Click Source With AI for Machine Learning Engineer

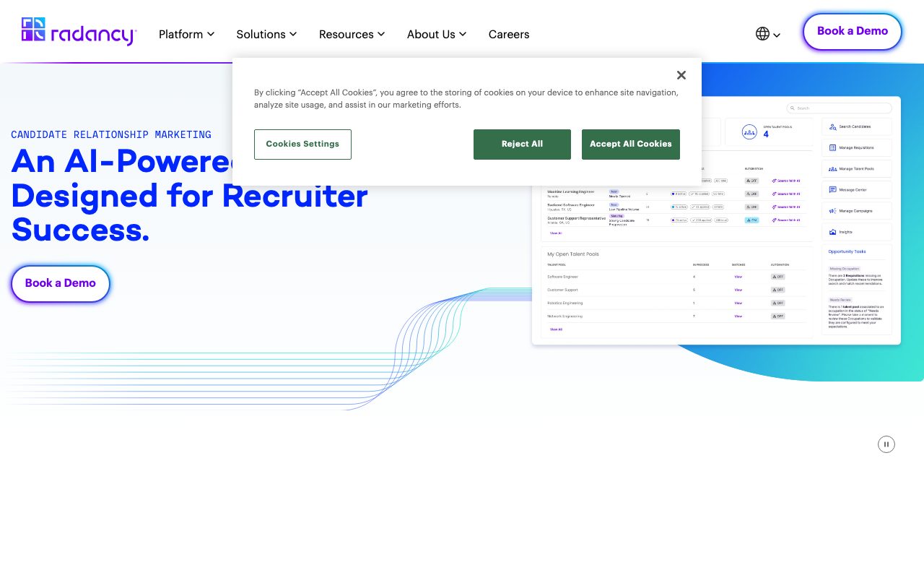point(786,194)
